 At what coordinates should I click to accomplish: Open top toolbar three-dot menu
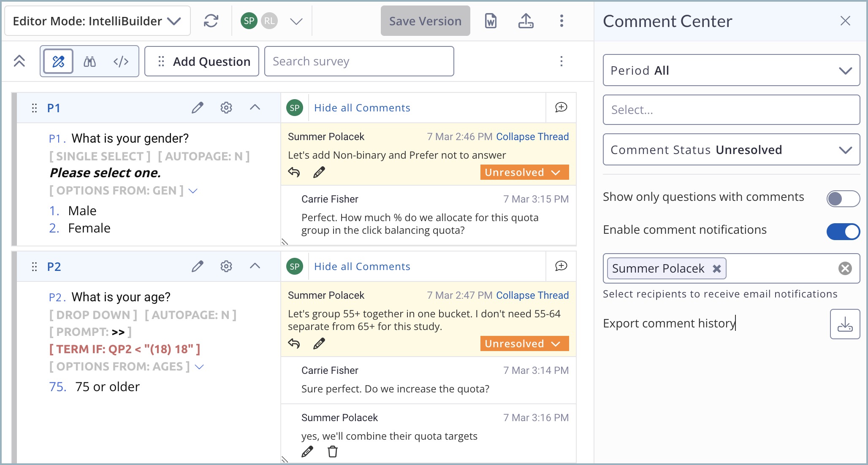[561, 21]
